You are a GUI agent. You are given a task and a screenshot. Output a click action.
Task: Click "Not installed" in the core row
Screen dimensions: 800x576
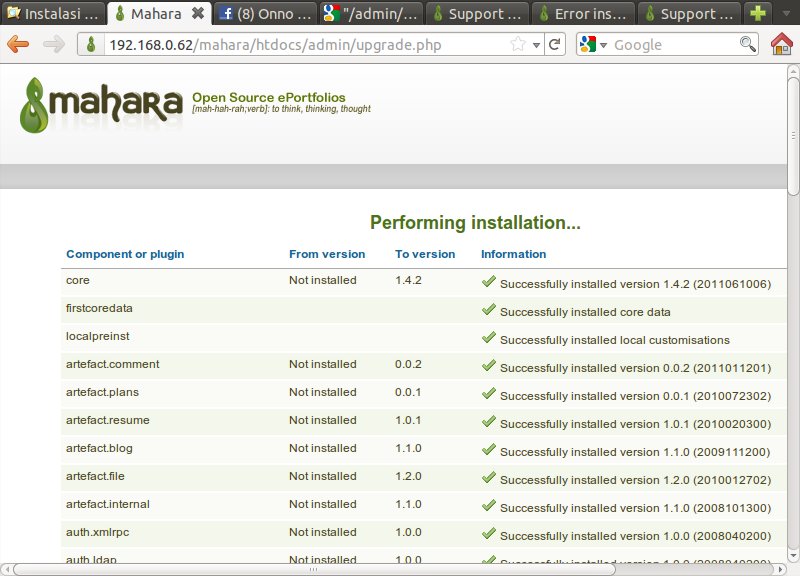[x=322, y=280]
